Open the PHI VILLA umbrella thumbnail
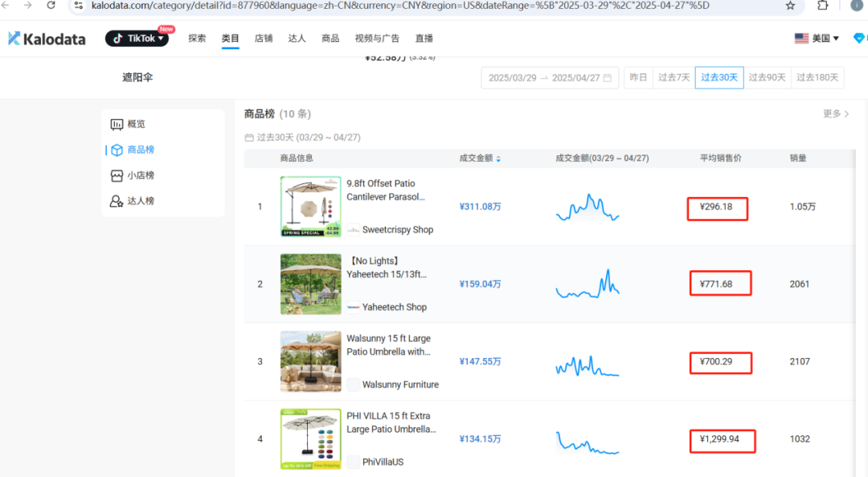This screenshot has height=477, width=868. 310,439
